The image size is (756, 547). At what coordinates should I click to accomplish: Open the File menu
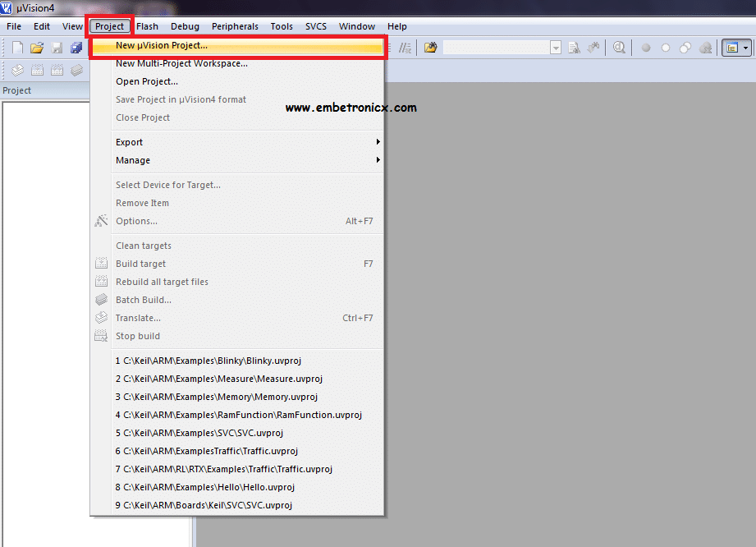pyautogui.click(x=14, y=26)
